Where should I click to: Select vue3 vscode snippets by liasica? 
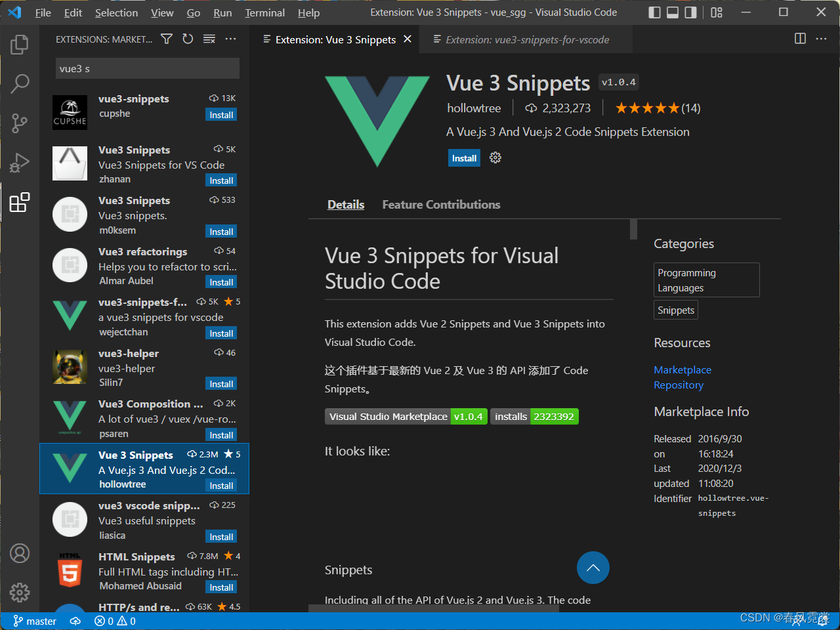tap(144, 520)
